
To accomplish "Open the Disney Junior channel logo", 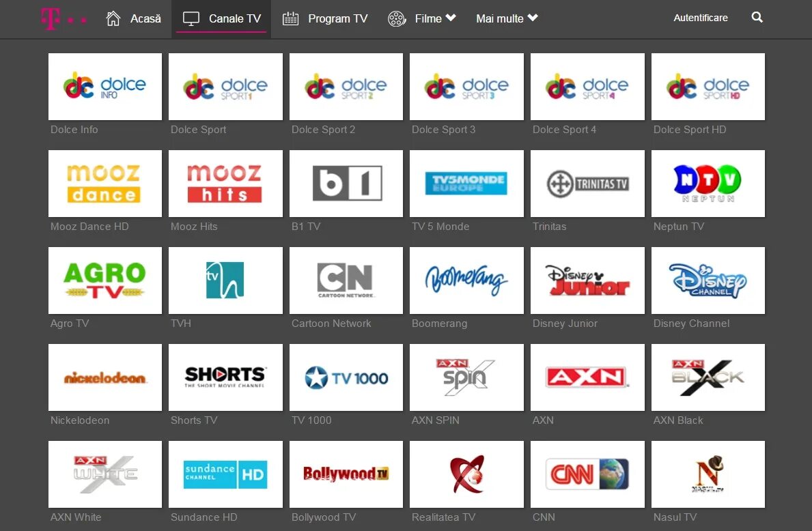I will coord(587,280).
